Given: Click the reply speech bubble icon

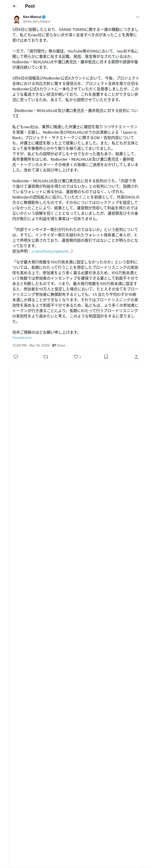Looking at the screenshot, I should (16, 357).
